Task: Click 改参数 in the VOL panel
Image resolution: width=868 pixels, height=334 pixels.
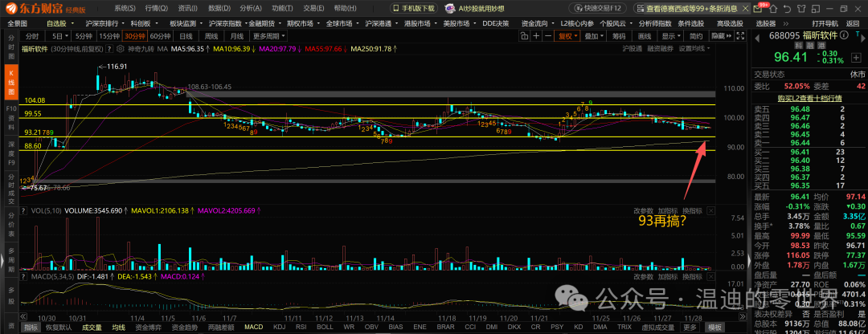Action: tap(643, 210)
